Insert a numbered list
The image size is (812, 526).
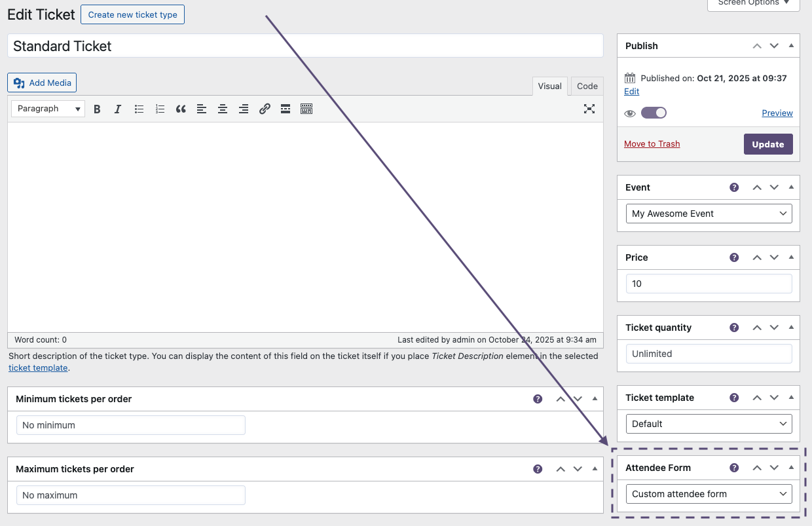(160, 109)
